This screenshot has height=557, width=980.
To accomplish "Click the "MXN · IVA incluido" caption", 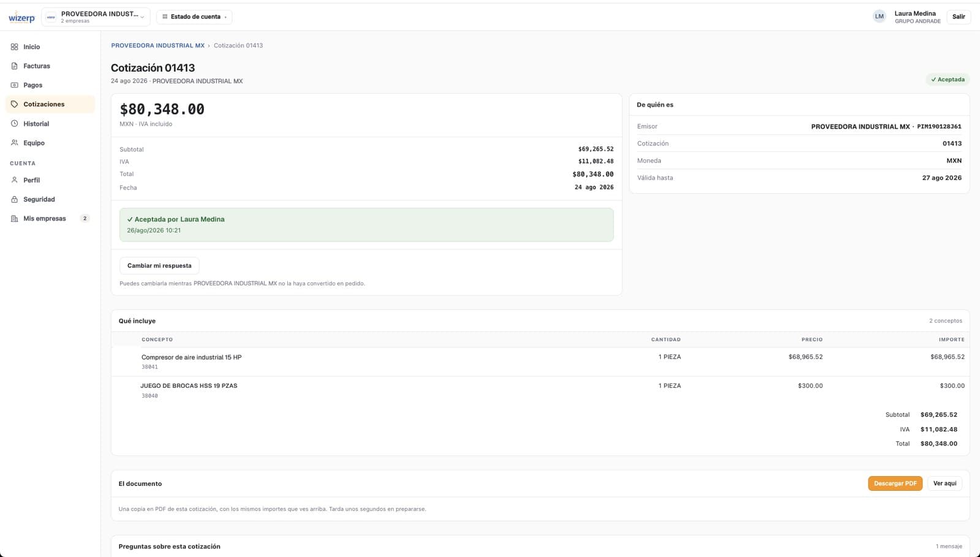I will (146, 124).
